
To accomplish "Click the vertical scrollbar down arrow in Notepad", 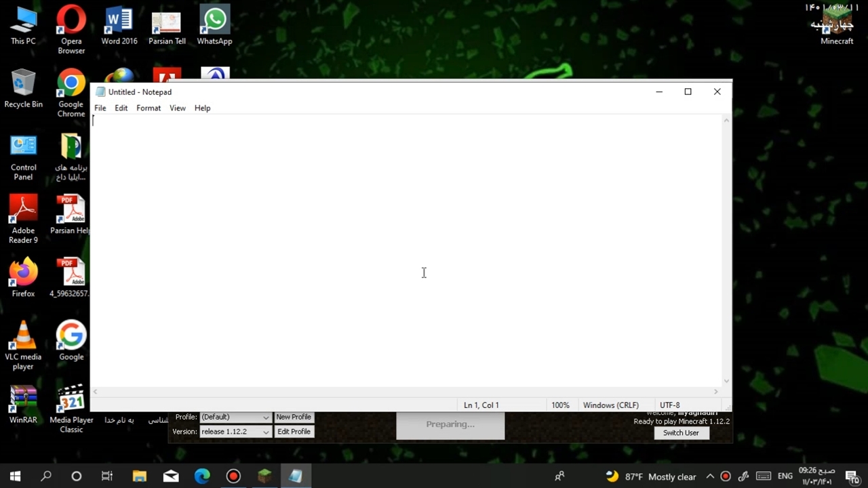I will click(x=726, y=382).
